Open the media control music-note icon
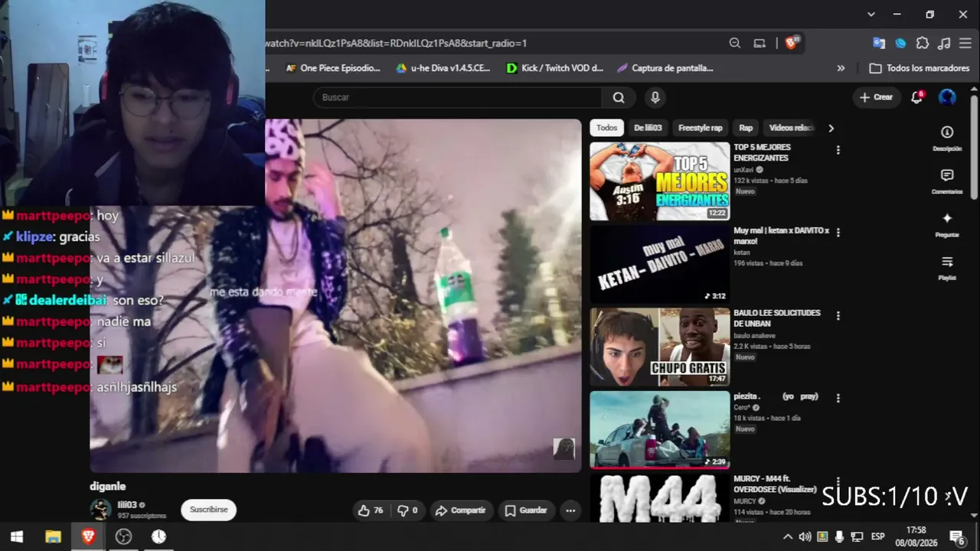The width and height of the screenshot is (980, 551). [944, 44]
